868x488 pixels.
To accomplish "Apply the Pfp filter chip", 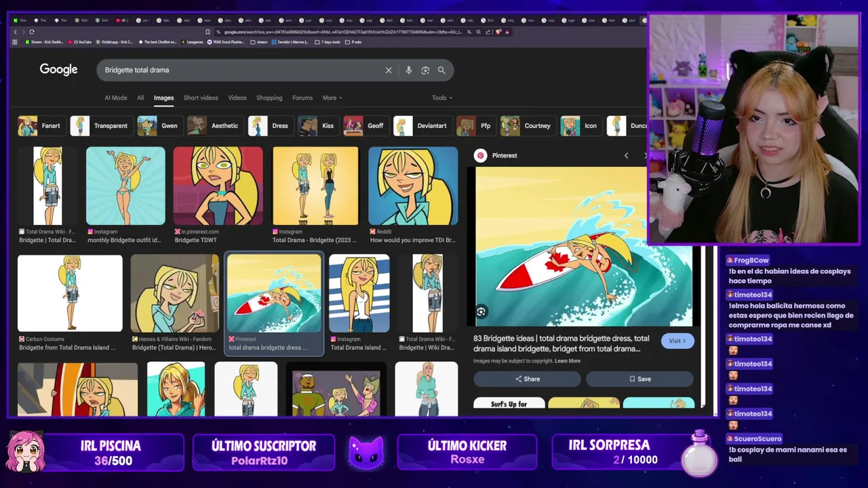I will (475, 125).
